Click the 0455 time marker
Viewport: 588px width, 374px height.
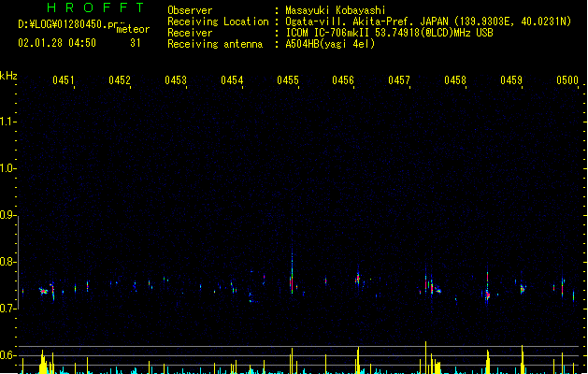tap(288, 79)
